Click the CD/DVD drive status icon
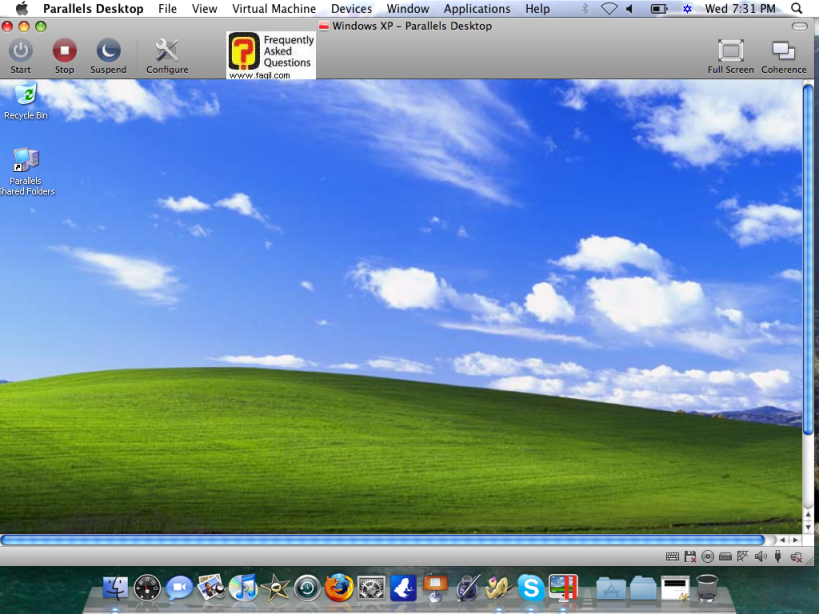This screenshot has width=819, height=614. click(x=707, y=557)
